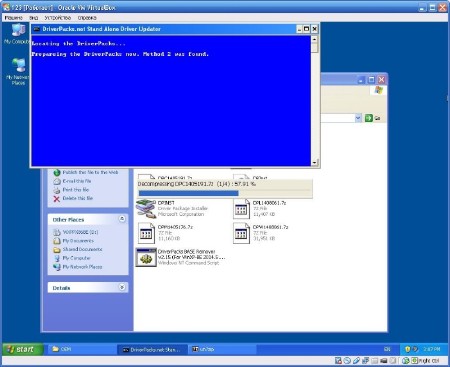Switch to un7zip taskbar button
The image size is (450, 367).
(x=222, y=349)
